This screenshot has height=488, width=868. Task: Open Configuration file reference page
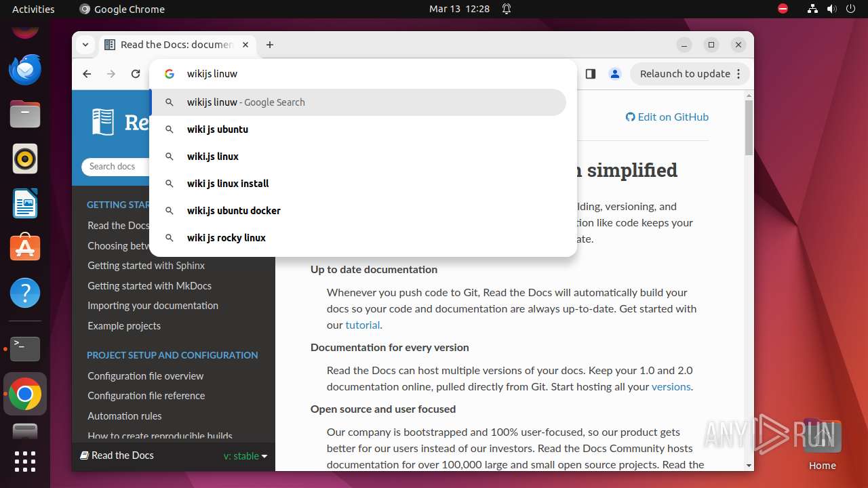[x=146, y=396]
